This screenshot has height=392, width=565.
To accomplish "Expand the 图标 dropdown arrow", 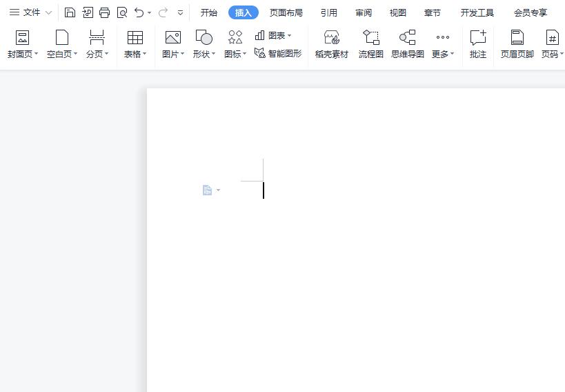I will [x=245, y=53].
